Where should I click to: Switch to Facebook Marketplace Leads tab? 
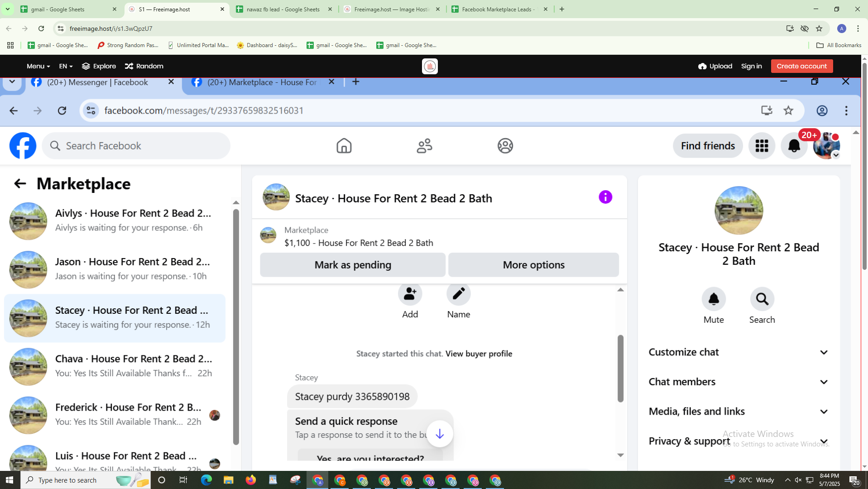point(500,9)
